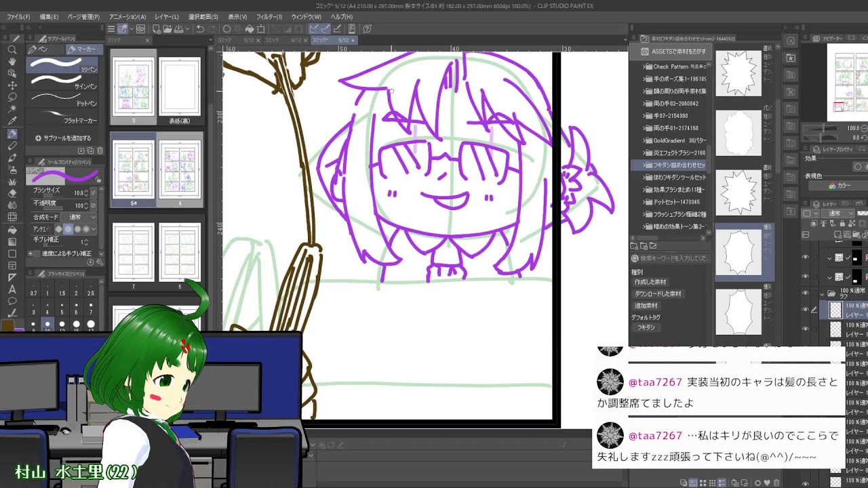Click the undo arrow in the command bar

click(200, 29)
